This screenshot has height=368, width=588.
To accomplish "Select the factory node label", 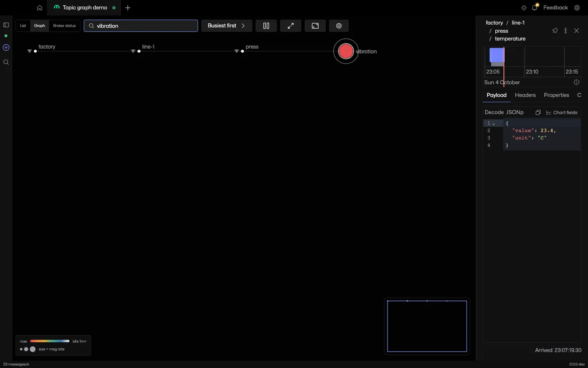I will tap(47, 47).
